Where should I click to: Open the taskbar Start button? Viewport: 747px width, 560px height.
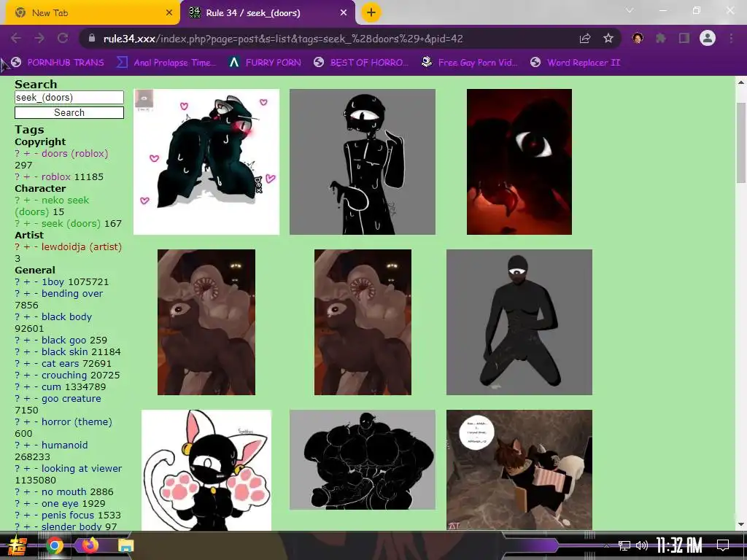pyautogui.click(x=18, y=545)
